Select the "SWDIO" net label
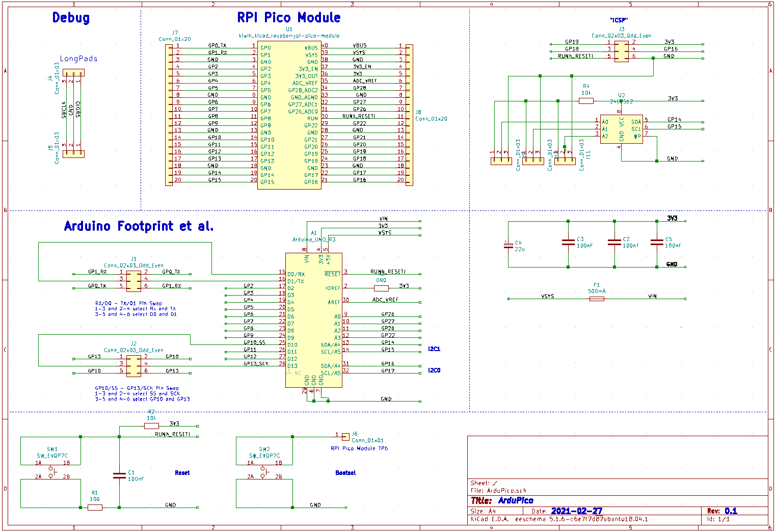The image size is (776, 532). (78, 110)
